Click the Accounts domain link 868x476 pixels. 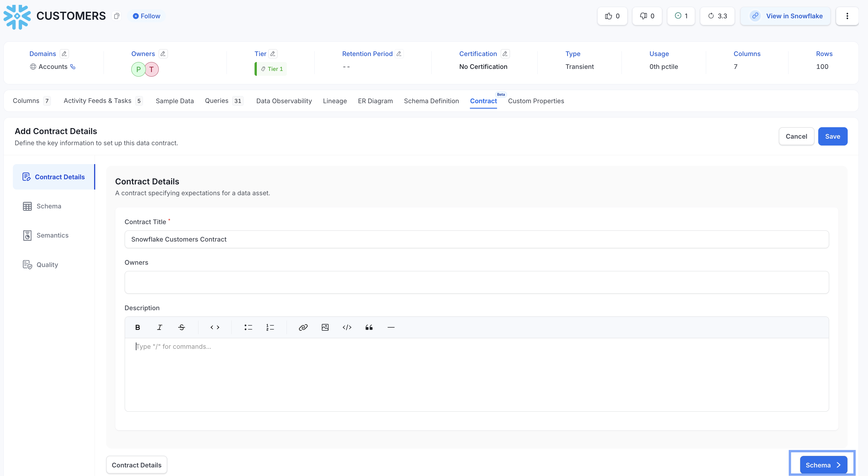pyautogui.click(x=53, y=67)
